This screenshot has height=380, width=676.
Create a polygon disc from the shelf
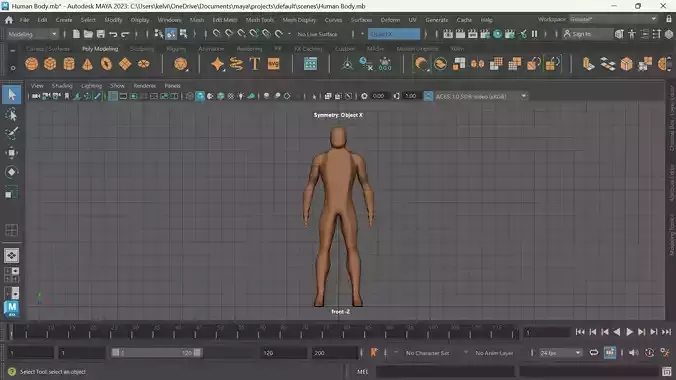coord(144,64)
